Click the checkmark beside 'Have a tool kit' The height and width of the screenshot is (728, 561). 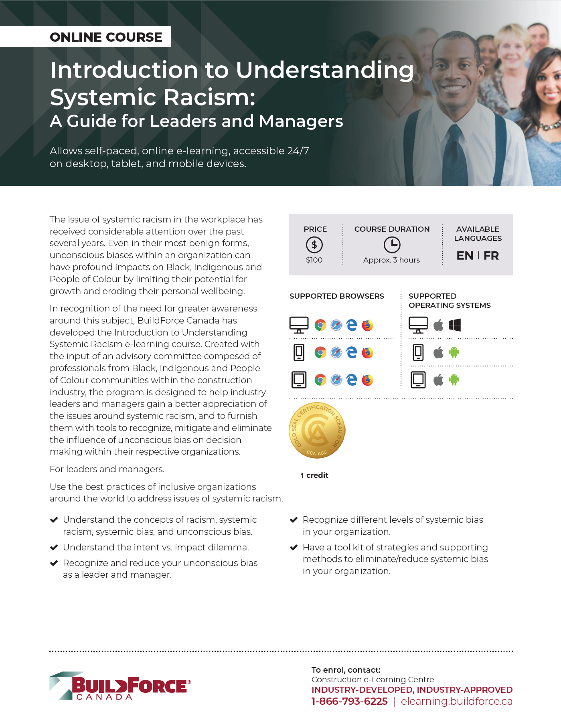[294, 548]
